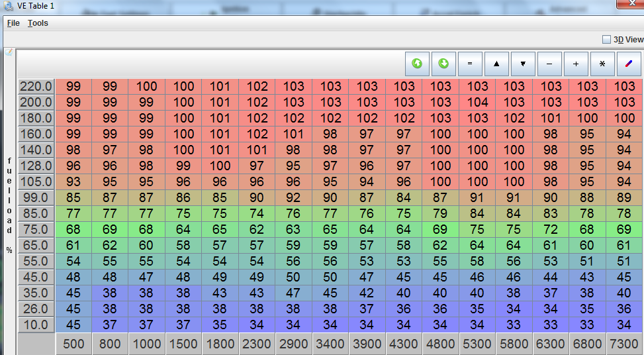Select the 140.0 load row header
Image resolution: width=644 pixels, height=355 pixels.
[x=36, y=150]
